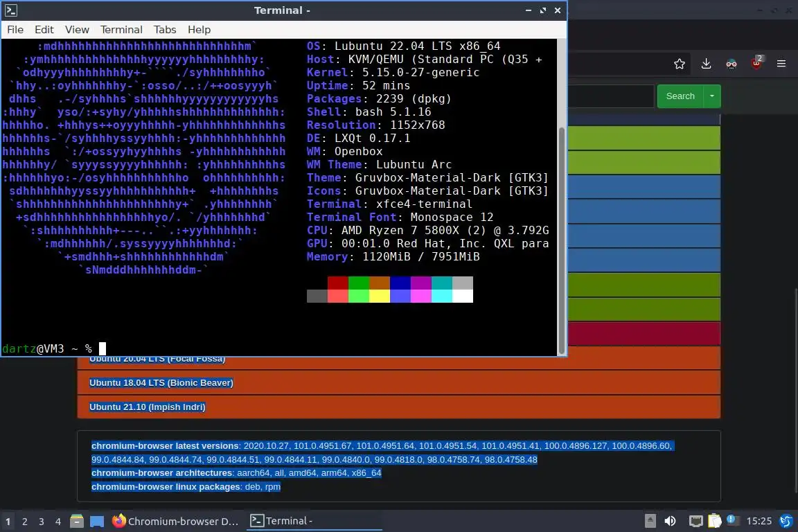Image resolution: width=798 pixels, height=532 pixels.
Task: Open the file manager from the taskbar
Action: click(77, 521)
